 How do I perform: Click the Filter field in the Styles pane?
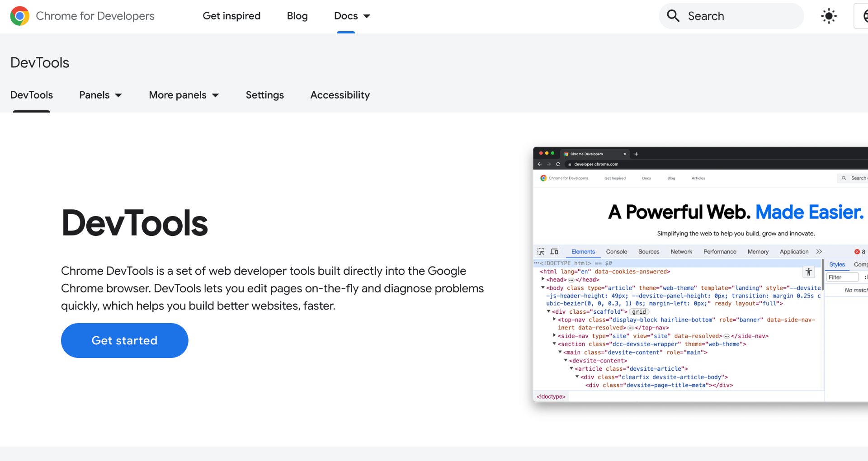[x=842, y=277]
